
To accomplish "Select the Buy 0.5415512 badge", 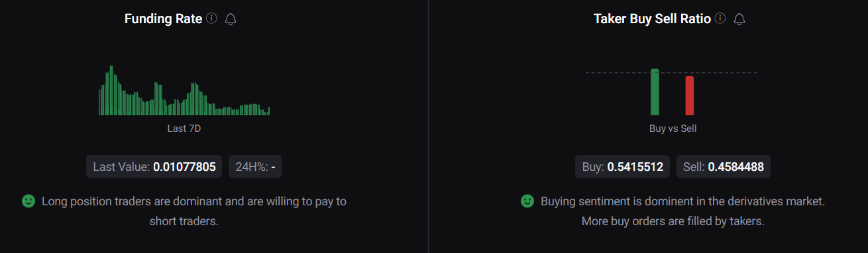I will 623,167.
